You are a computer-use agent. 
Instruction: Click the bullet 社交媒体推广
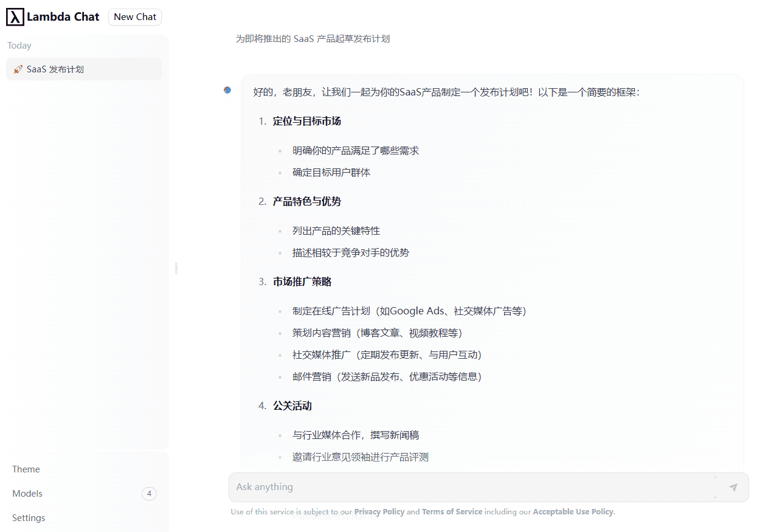387,354
